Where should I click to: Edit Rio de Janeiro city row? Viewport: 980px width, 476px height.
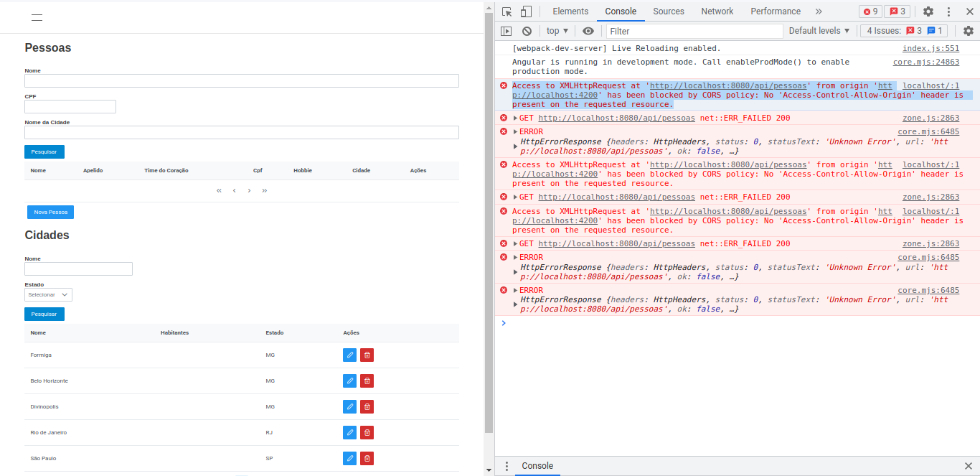click(x=349, y=432)
